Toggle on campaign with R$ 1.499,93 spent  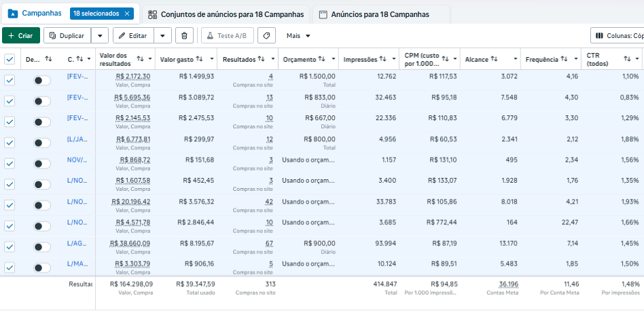[x=42, y=80]
